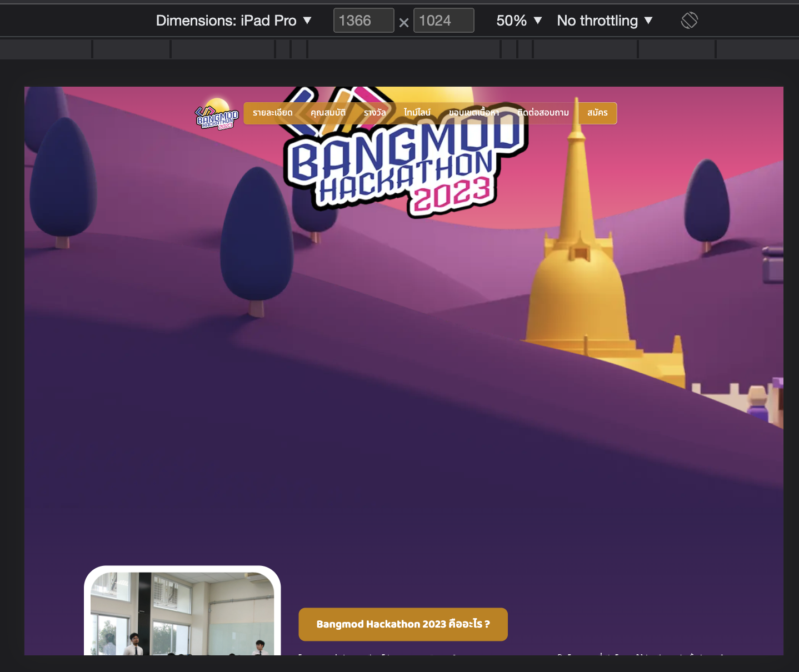Open the คุณสมบัติ navigation link
This screenshot has width=799, height=672.
(328, 113)
